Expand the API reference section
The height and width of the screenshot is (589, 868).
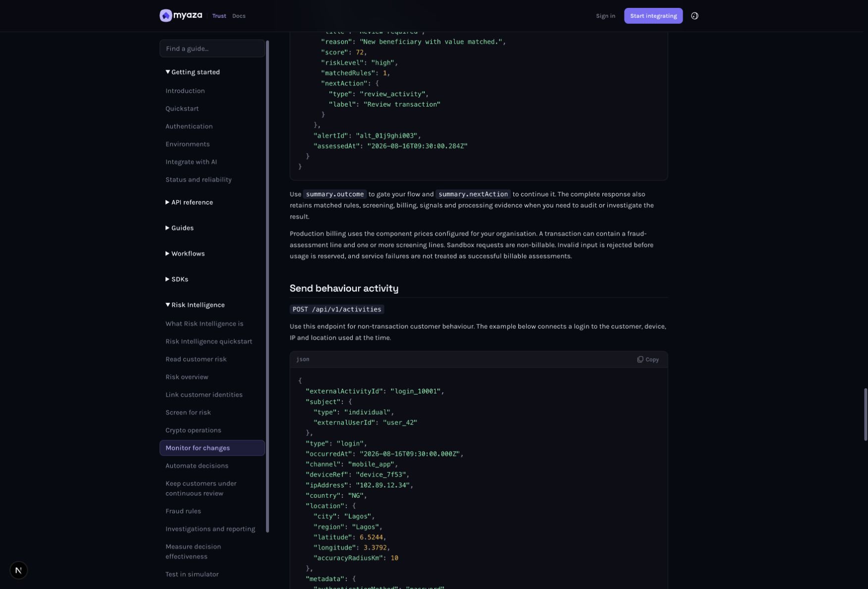click(189, 202)
